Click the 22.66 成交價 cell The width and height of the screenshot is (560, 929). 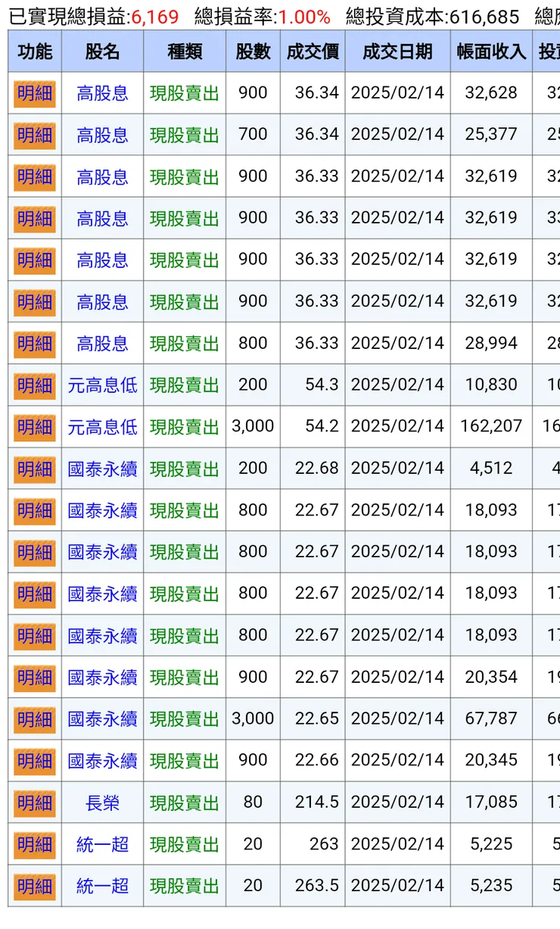coord(313,760)
